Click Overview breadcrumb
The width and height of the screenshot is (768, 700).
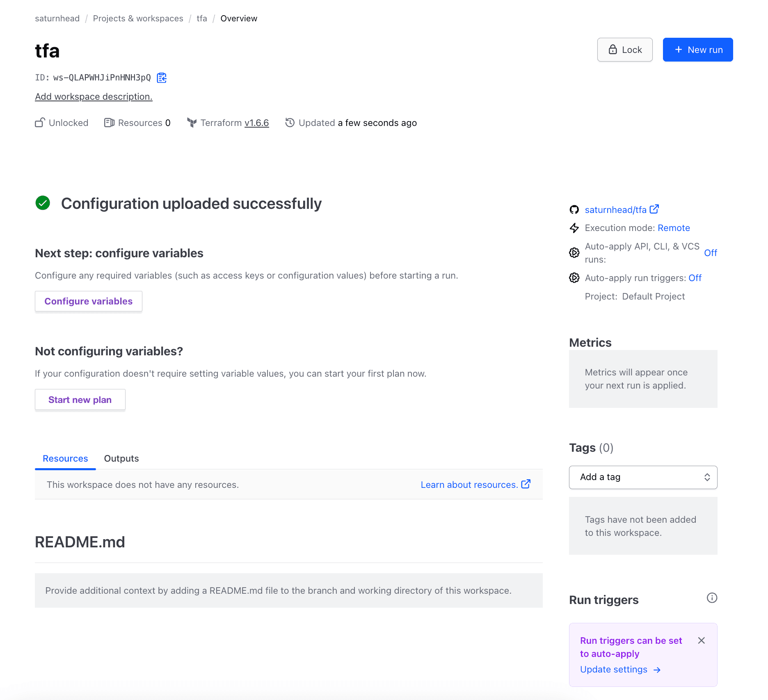pyautogui.click(x=239, y=18)
